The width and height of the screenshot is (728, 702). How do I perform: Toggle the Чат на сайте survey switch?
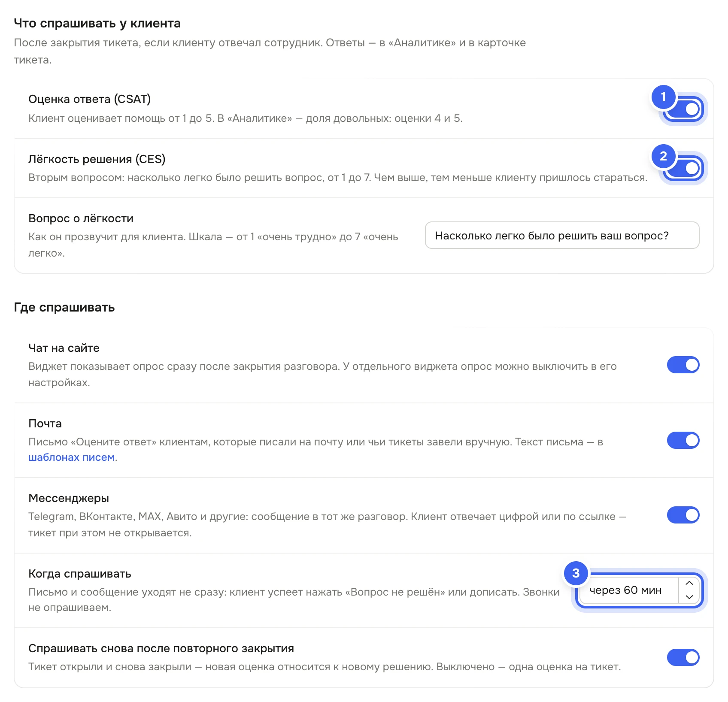683,365
